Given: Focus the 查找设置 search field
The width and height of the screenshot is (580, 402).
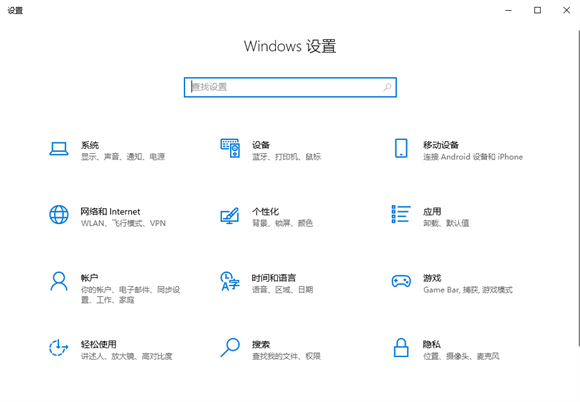Looking at the screenshot, I should pos(290,87).
